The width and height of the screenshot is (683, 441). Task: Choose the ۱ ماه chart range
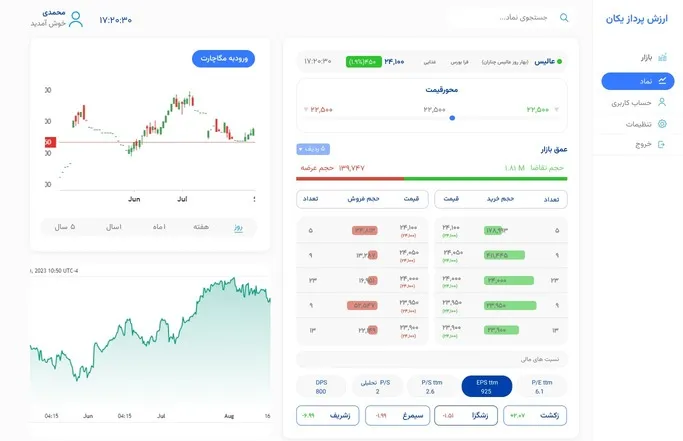pos(158,227)
